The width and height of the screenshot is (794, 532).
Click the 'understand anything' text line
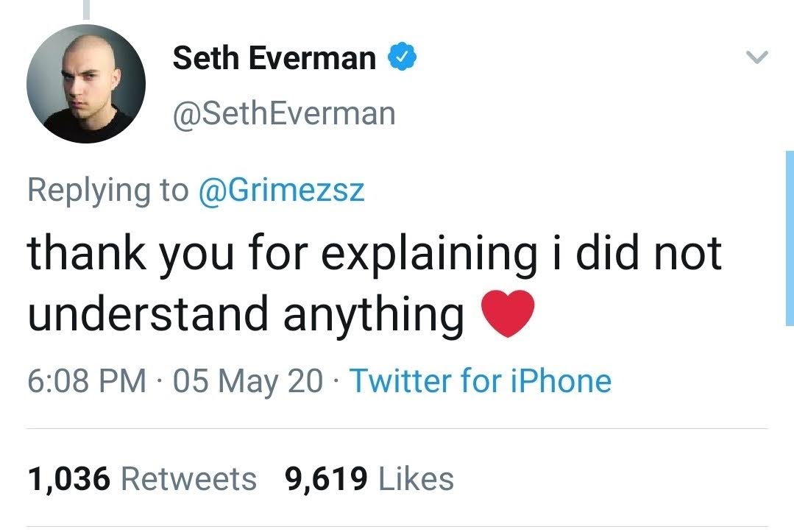point(246,314)
